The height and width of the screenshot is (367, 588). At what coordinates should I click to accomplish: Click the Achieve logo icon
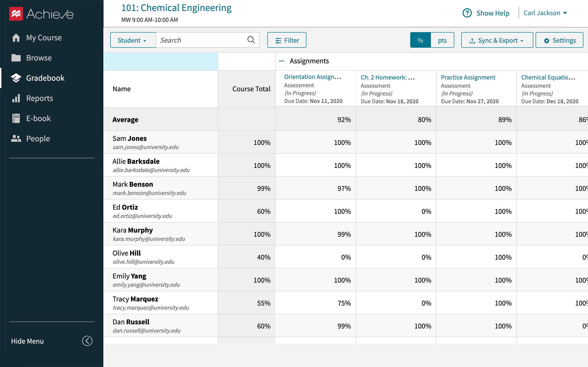pyautogui.click(x=16, y=14)
